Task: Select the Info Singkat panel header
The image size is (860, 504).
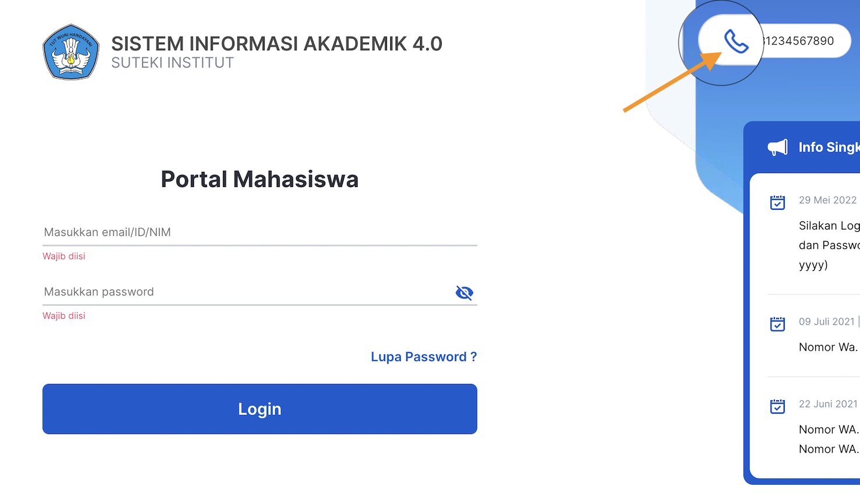Action: 829,147
